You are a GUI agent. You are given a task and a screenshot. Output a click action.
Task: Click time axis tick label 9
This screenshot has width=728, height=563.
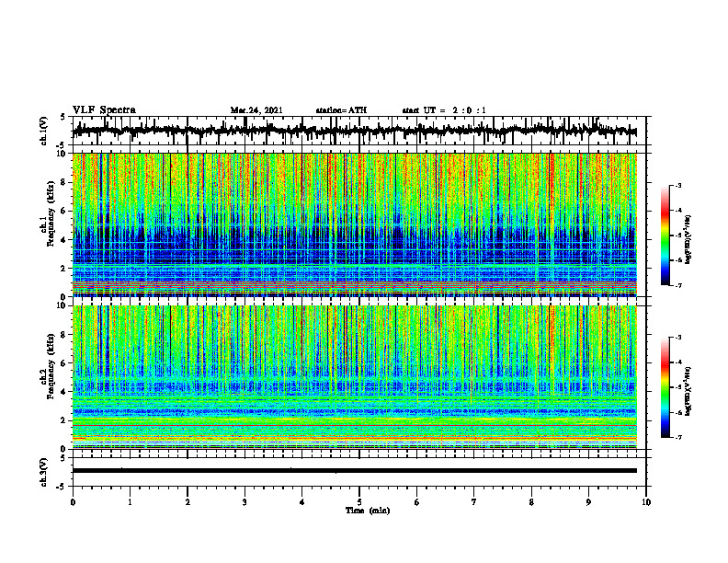click(x=588, y=502)
